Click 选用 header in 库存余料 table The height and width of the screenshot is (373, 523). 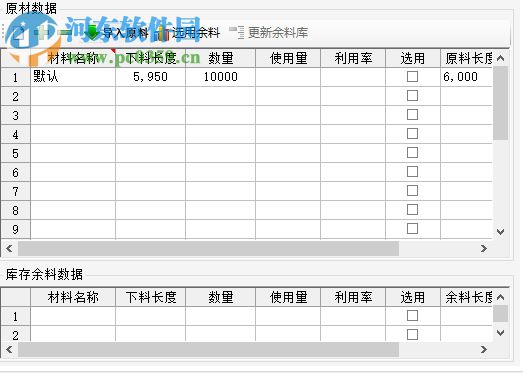click(x=413, y=297)
